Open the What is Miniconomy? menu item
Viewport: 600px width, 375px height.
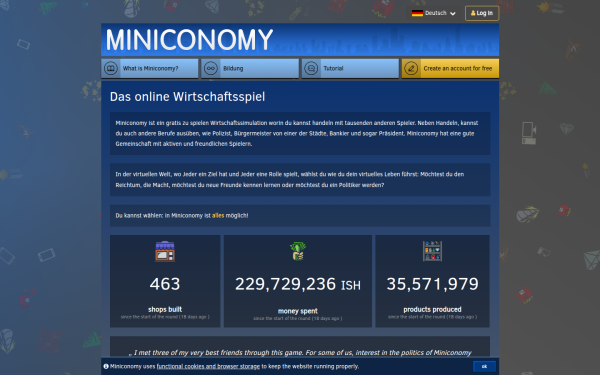150,68
